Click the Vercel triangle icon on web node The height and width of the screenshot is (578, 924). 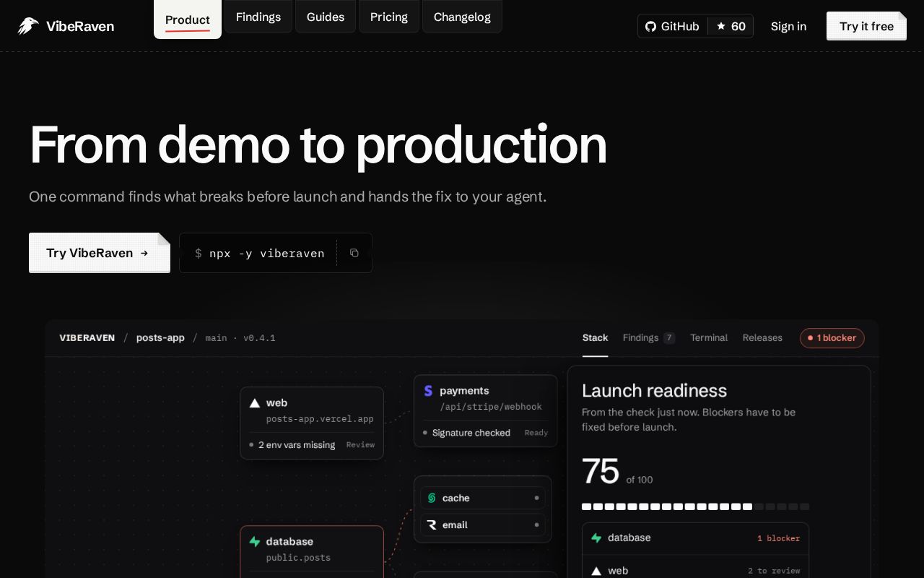click(x=255, y=403)
